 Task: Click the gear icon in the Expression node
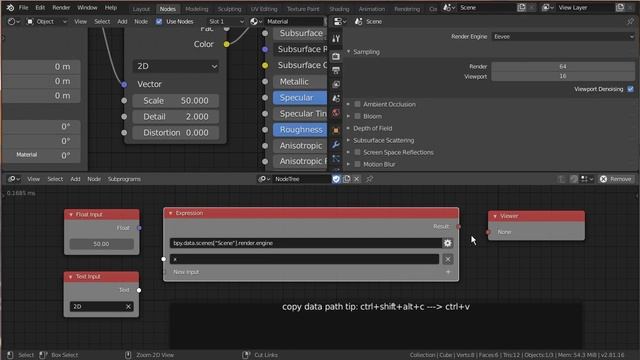click(x=448, y=243)
